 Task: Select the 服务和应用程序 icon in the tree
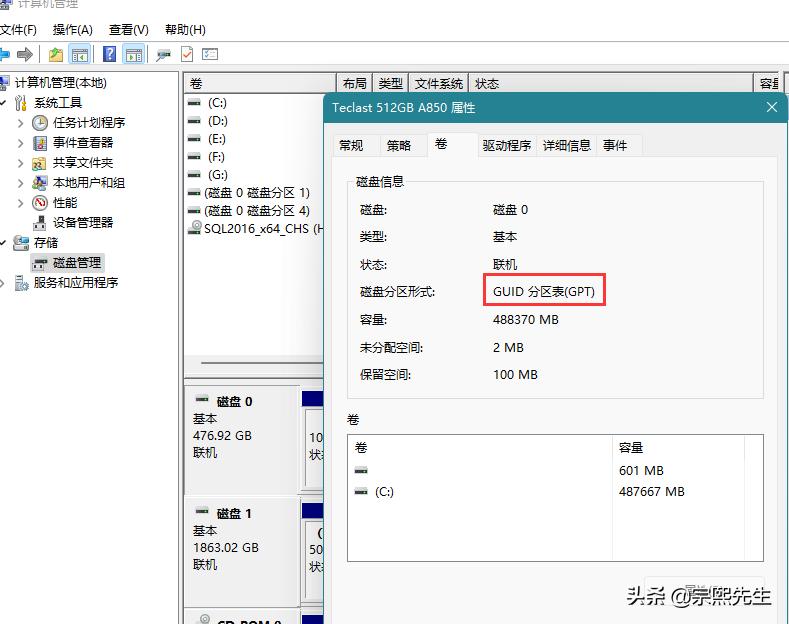[21, 283]
